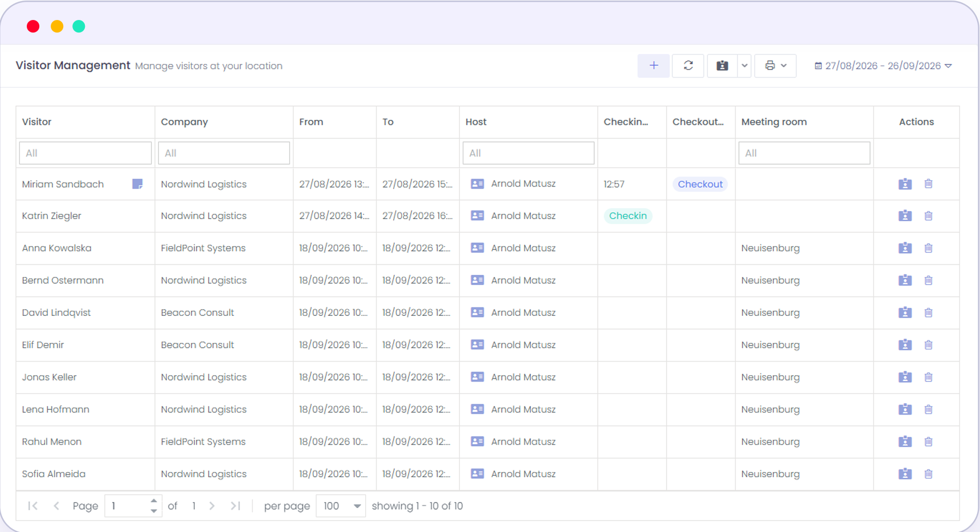Click checkin time 12:57
This screenshot has height=532, width=980.
(614, 184)
